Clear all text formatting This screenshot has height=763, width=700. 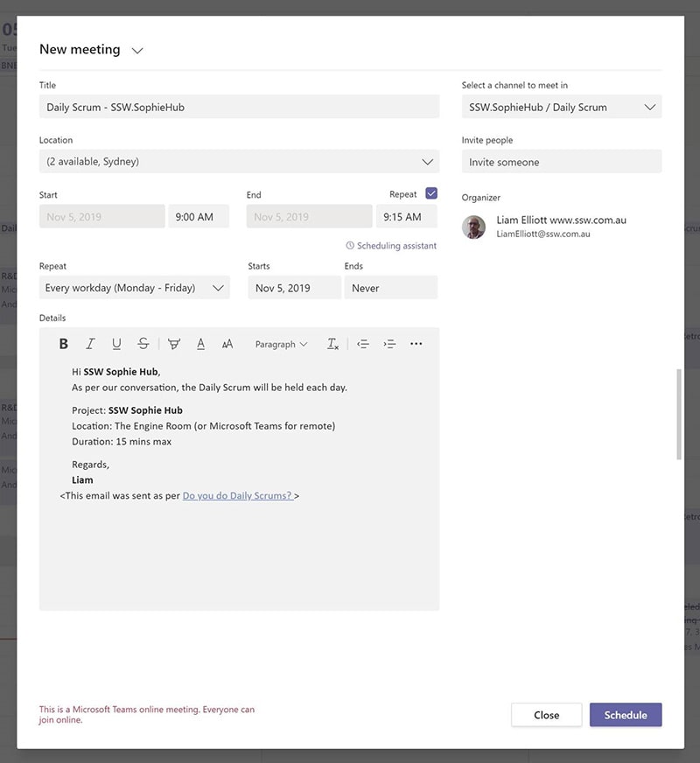[332, 344]
